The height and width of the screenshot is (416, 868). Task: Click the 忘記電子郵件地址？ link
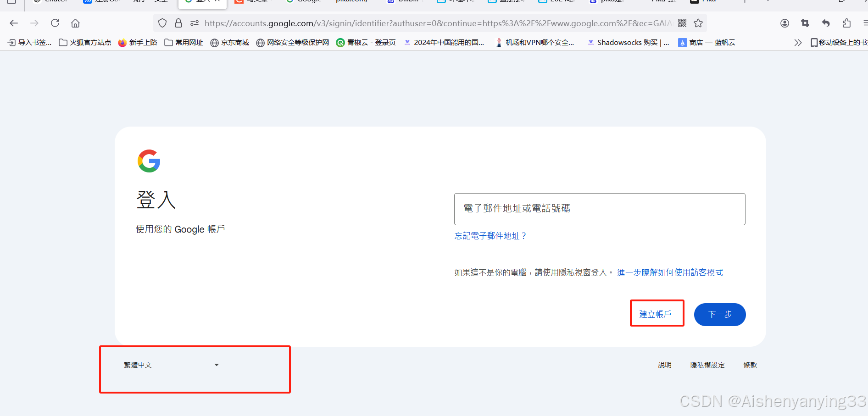point(490,236)
